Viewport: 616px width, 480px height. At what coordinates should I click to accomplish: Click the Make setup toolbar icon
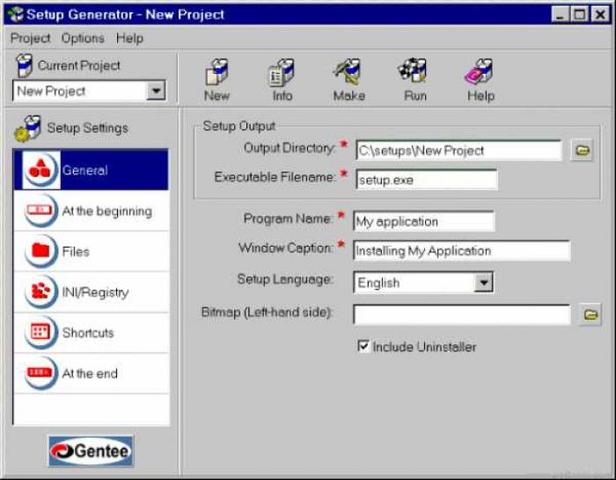[348, 72]
